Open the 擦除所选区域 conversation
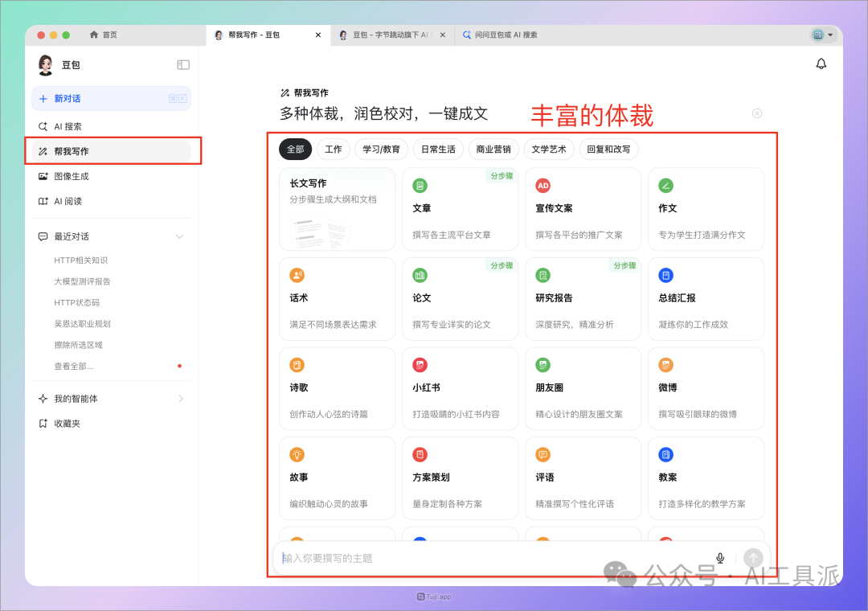 pyautogui.click(x=78, y=345)
